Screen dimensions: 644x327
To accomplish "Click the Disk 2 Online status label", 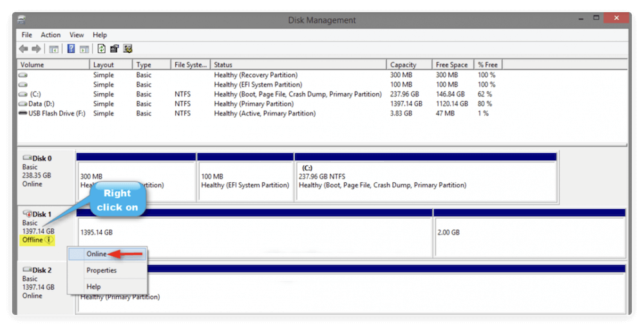I will pos(32,295).
